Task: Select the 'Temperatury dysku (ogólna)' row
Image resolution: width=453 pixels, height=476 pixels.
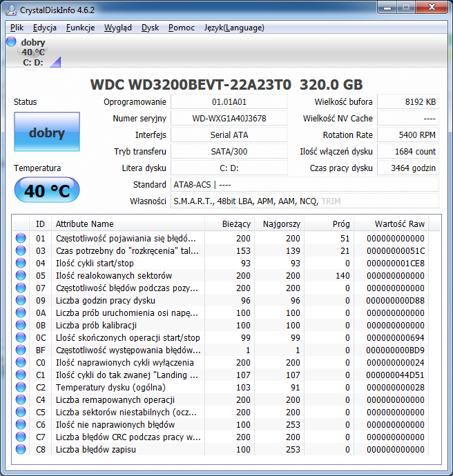Action: pos(220,388)
